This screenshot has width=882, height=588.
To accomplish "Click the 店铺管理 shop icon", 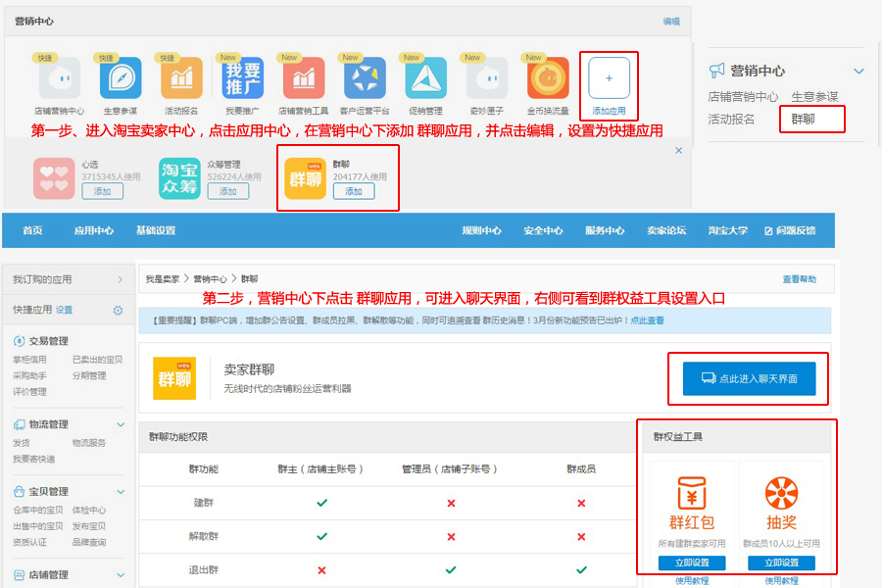I will pos(19,574).
